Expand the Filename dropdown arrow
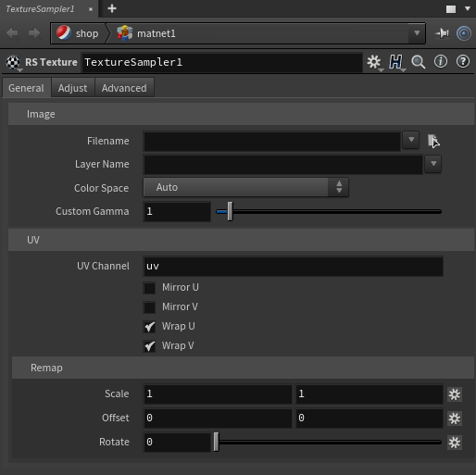The width and height of the screenshot is (476, 475). click(x=411, y=140)
